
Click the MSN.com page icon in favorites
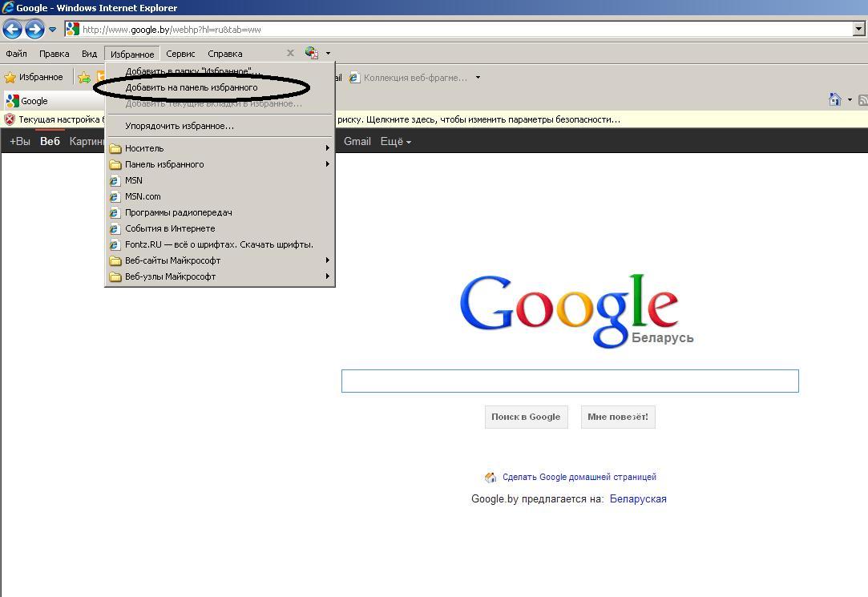coord(115,196)
